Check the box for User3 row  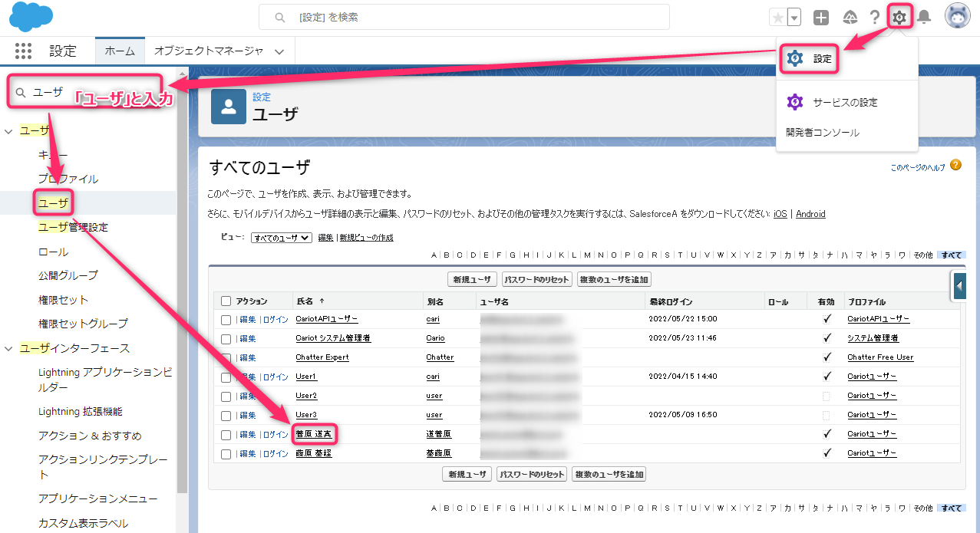pos(226,415)
